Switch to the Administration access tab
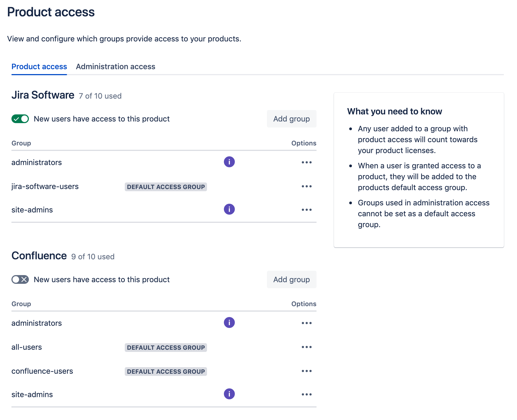Screen dimensions: 517x420 click(115, 66)
